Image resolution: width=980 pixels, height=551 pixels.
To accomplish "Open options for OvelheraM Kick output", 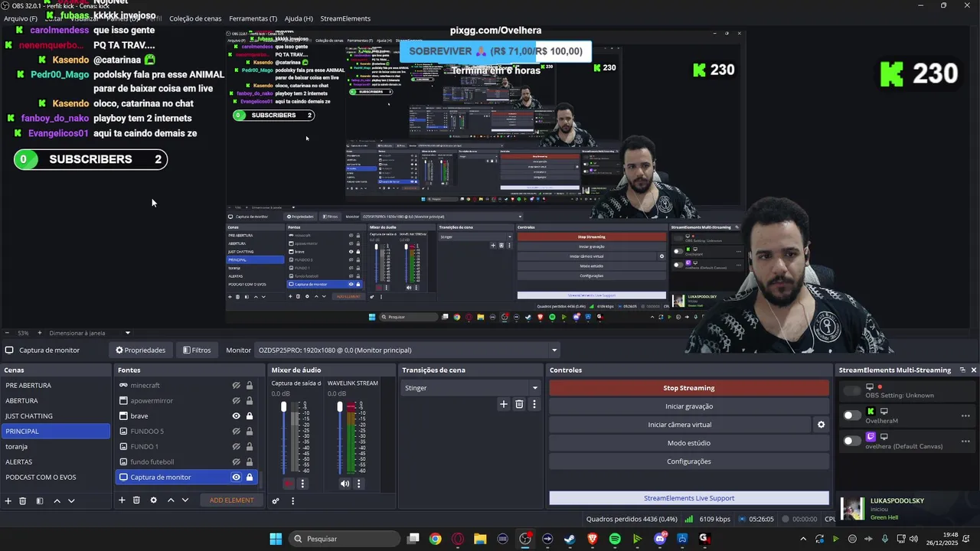I will coord(965,416).
